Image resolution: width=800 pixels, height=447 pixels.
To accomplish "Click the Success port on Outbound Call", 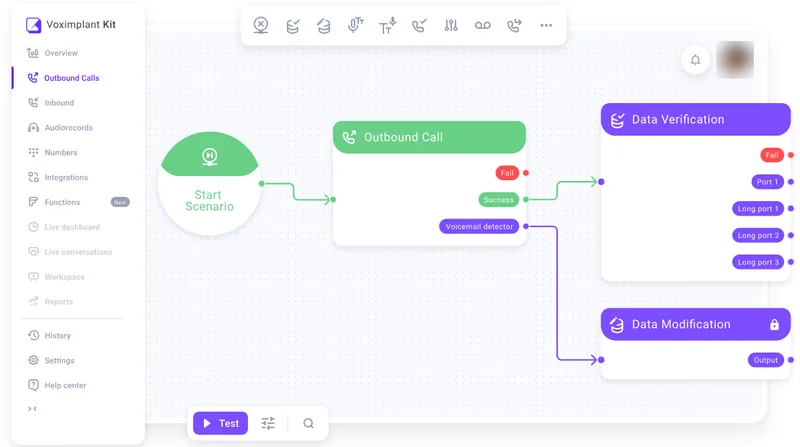I will tap(498, 200).
